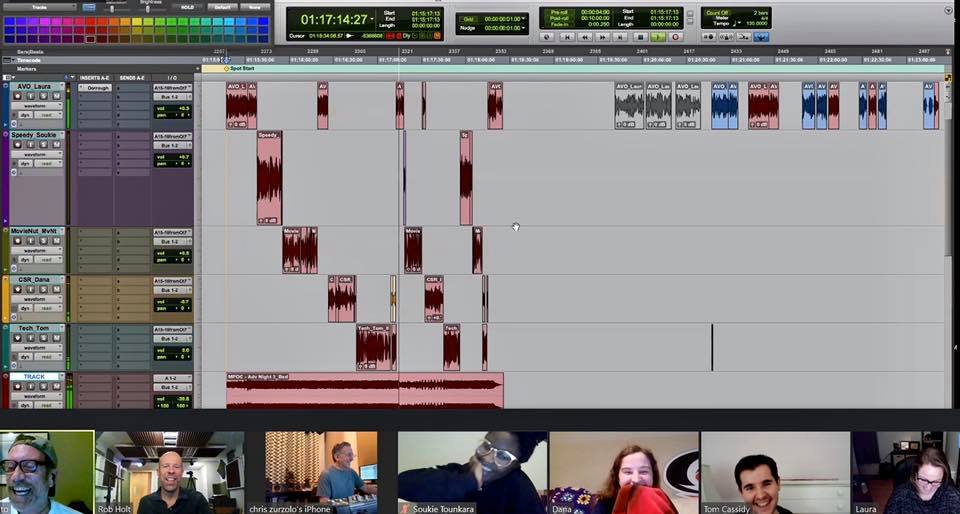The height and width of the screenshot is (514, 960).
Task: Mute the CSR_Dana track
Action: 56,289
